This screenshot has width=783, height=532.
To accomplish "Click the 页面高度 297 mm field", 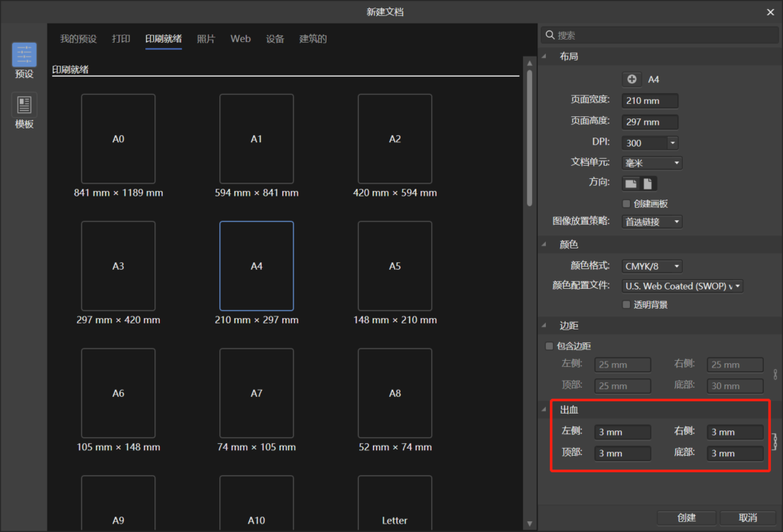I will pos(650,122).
